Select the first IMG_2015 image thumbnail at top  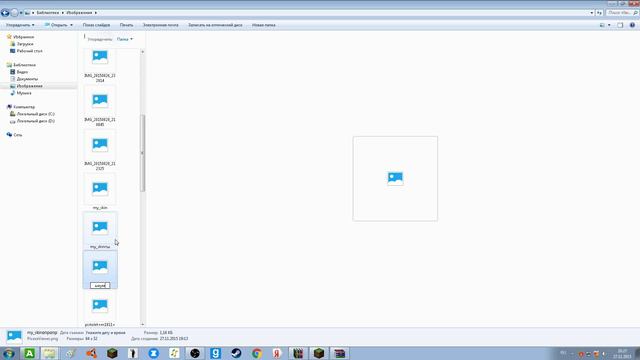(100, 57)
